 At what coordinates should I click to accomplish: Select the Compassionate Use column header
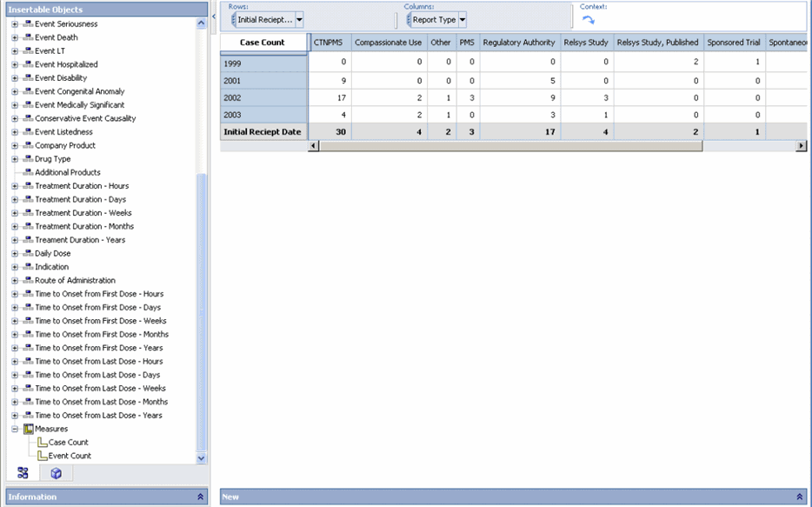coord(389,43)
